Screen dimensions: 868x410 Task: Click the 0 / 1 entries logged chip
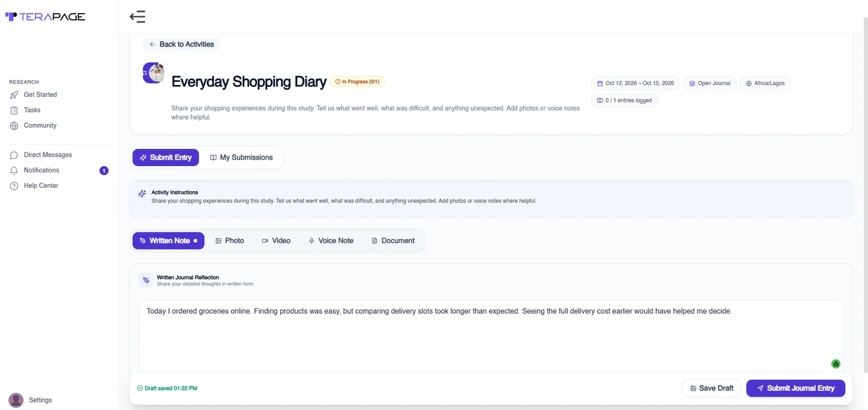pos(624,100)
